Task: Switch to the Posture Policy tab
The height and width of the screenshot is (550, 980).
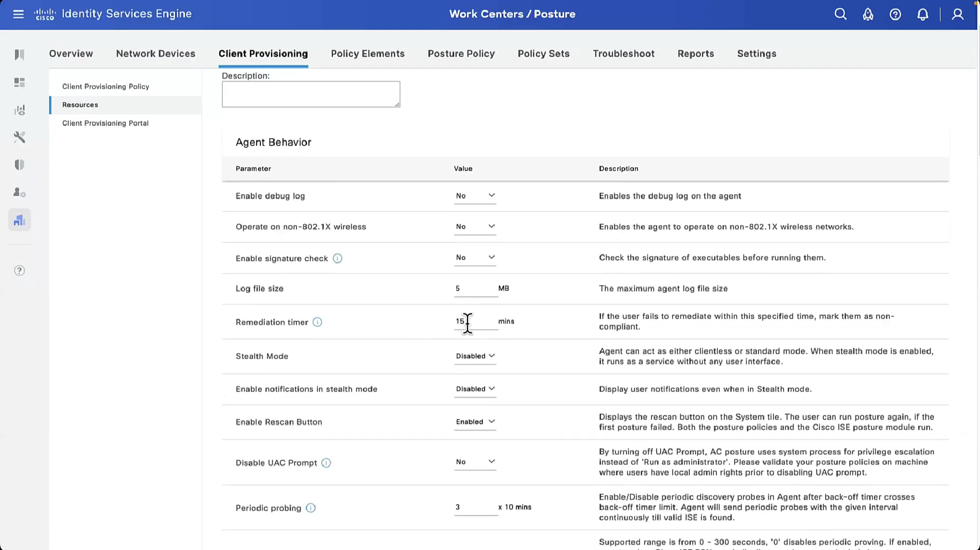Action: (461, 53)
